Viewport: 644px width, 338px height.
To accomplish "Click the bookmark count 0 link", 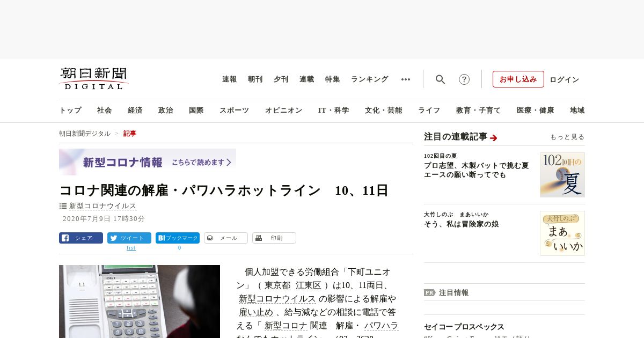I will (x=179, y=248).
